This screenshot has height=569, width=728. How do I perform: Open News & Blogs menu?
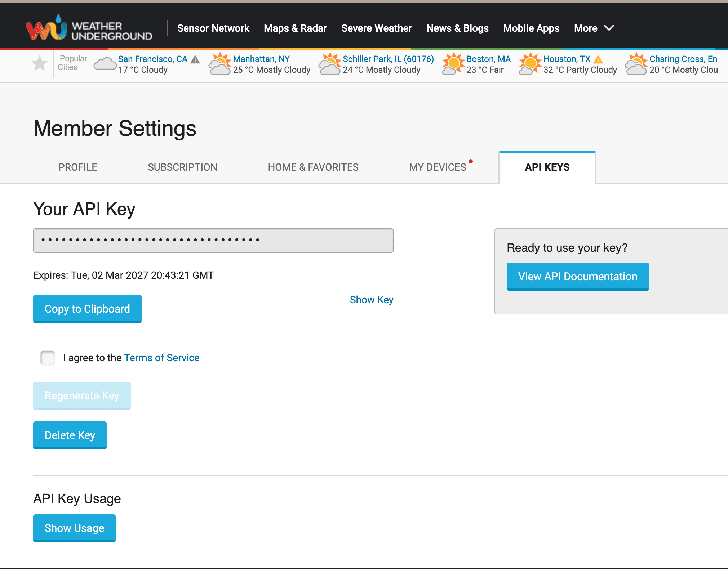point(458,28)
